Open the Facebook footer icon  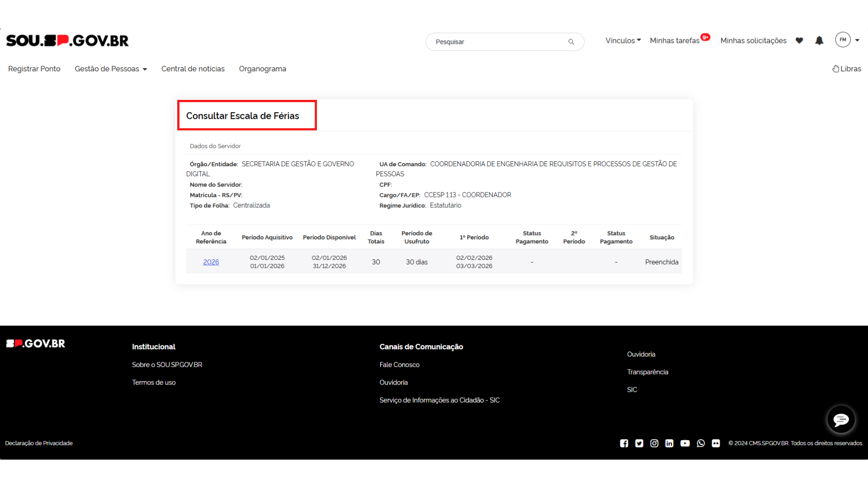point(624,443)
